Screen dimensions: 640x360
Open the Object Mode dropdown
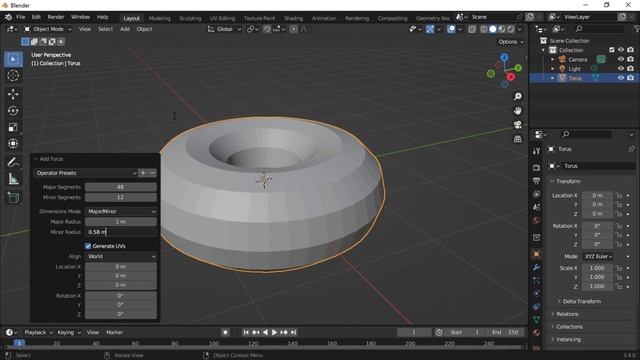[48, 29]
